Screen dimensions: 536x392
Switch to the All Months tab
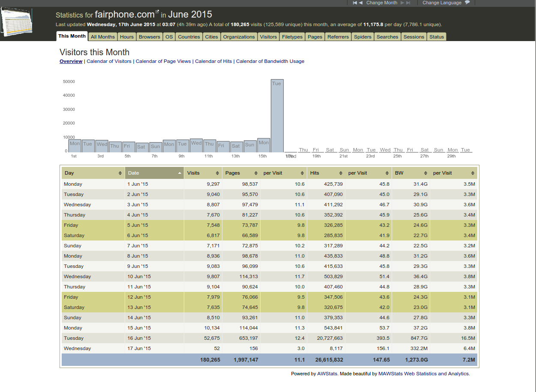coord(103,37)
